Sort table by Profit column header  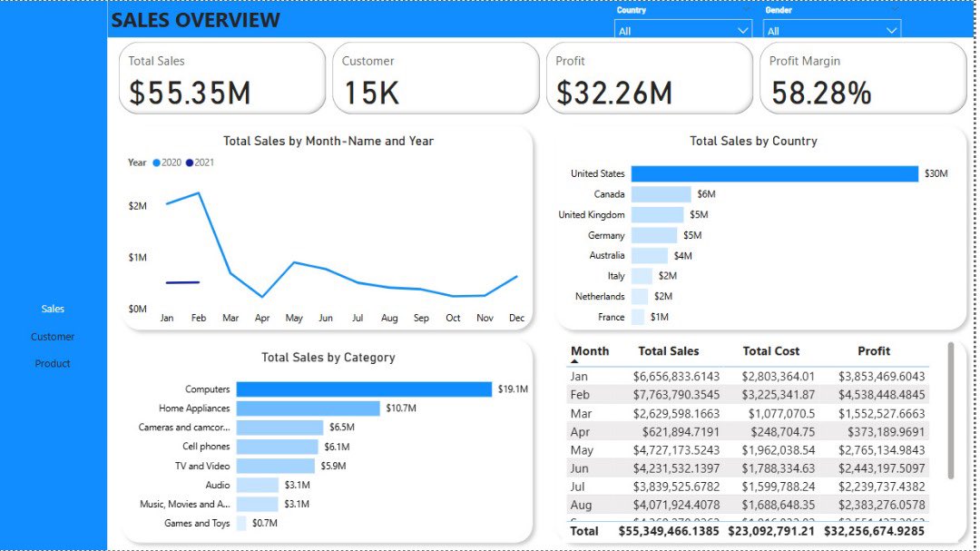[874, 351]
